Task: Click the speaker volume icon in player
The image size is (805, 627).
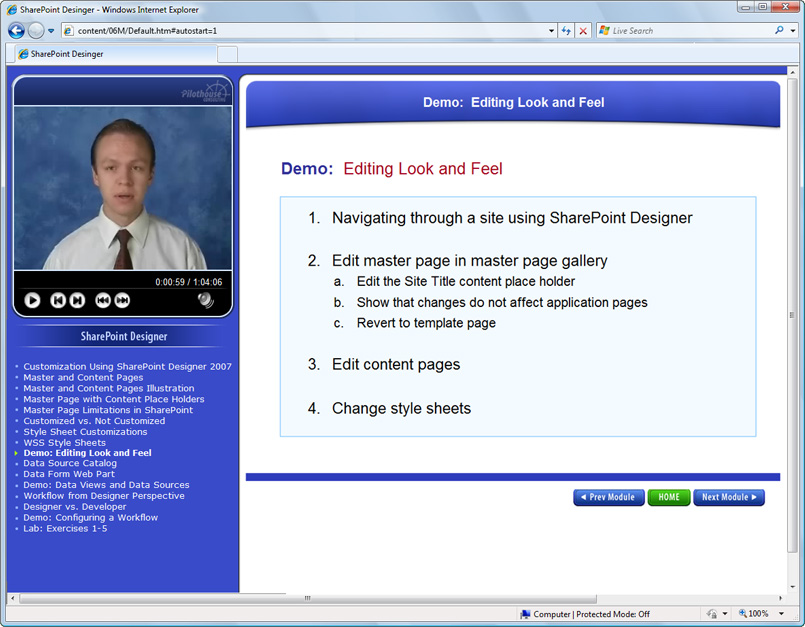Action: coord(205,300)
